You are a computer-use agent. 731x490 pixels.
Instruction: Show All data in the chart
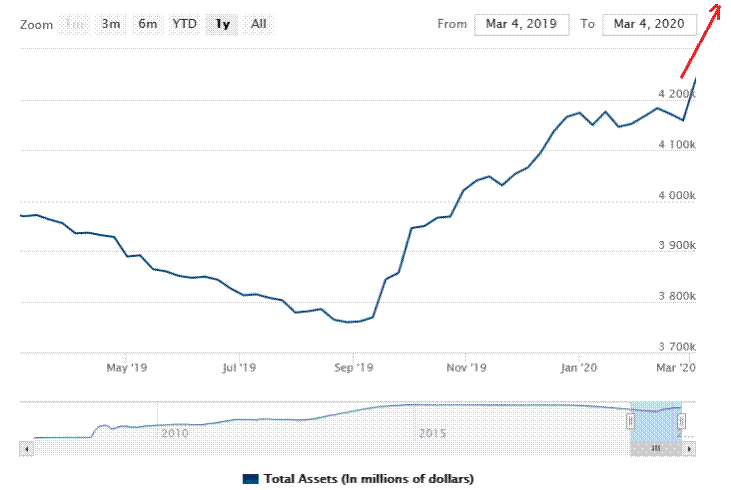pyautogui.click(x=259, y=24)
